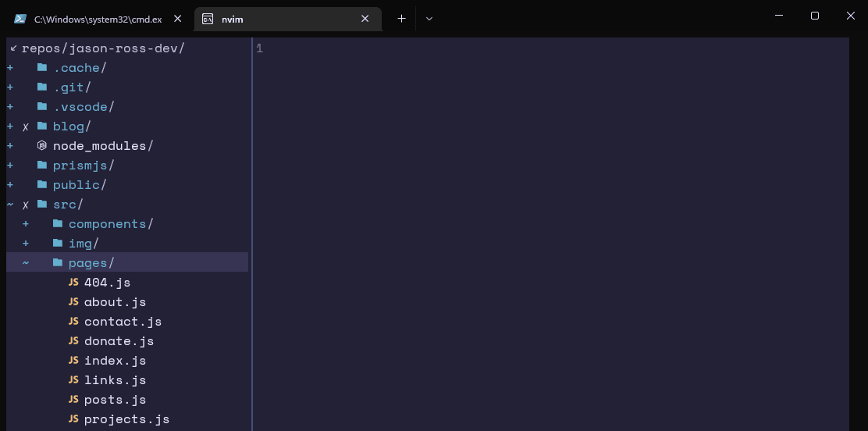Click the prismjs folder icon
868x431 pixels.
42,165
